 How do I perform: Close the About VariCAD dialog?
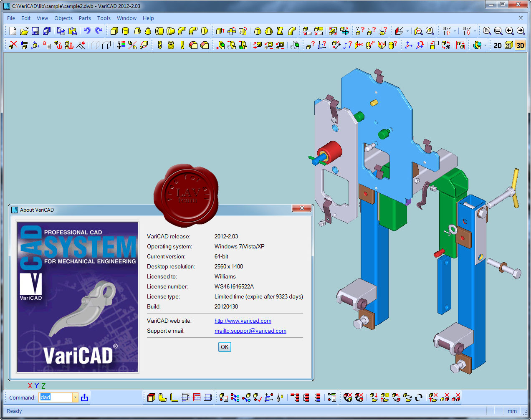tap(302, 208)
